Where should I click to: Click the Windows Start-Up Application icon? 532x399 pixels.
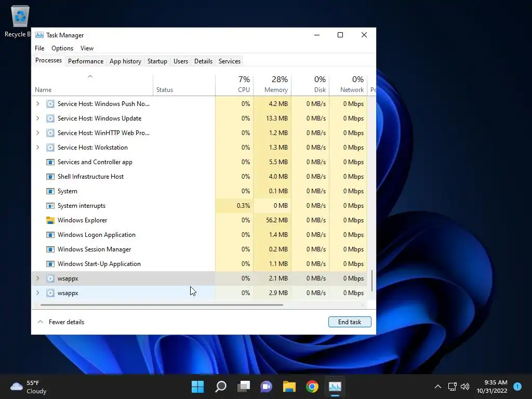50,264
